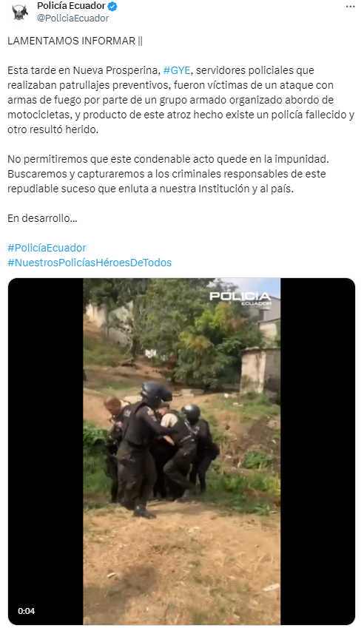364x628 pixels.
Task: Click the left black bar of video
Action: [x=46, y=451]
